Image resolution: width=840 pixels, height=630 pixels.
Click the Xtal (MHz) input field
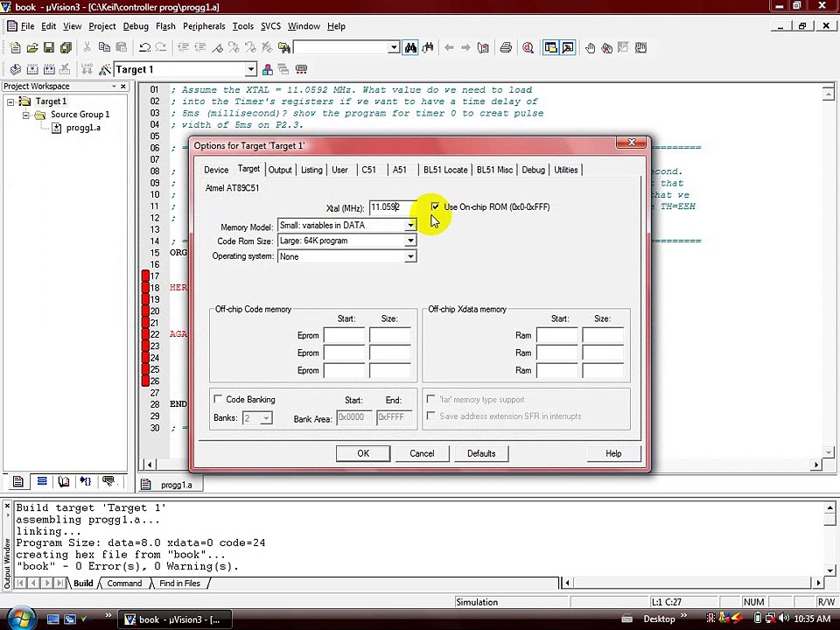[x=392, y=206]
